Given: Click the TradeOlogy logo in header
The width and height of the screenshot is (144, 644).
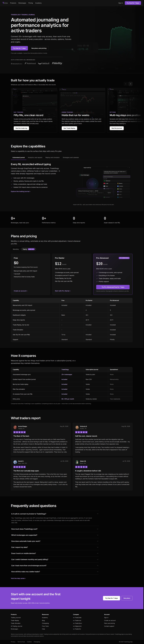Looking at the screenshot, I should click(x=5, y=3).
